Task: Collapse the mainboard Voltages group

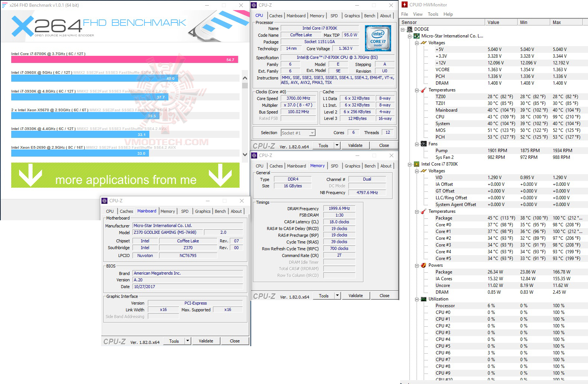Action: (417, 43)
